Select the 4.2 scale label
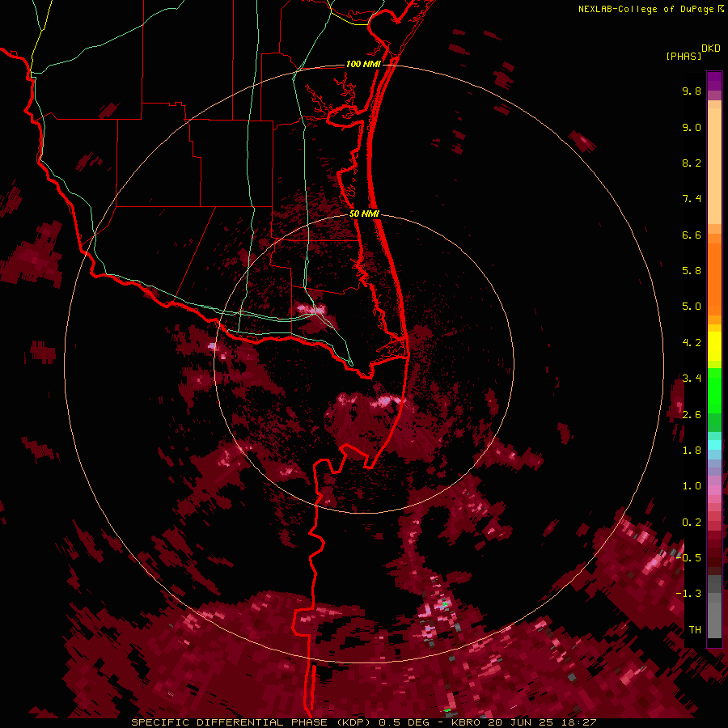 692,343
